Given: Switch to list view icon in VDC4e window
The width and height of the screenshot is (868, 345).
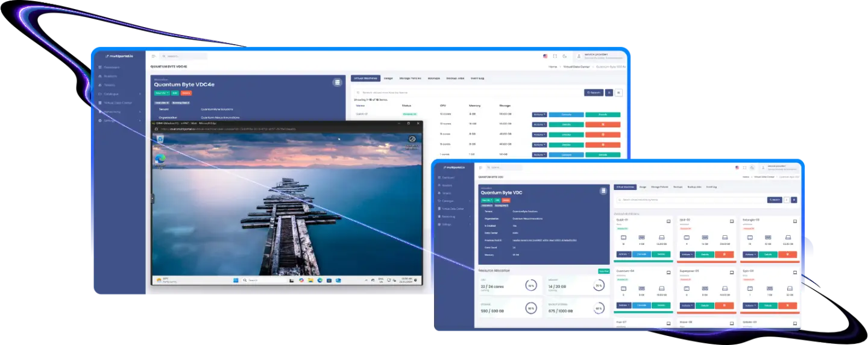Looking at the screenshot, I should click(609, 93).
